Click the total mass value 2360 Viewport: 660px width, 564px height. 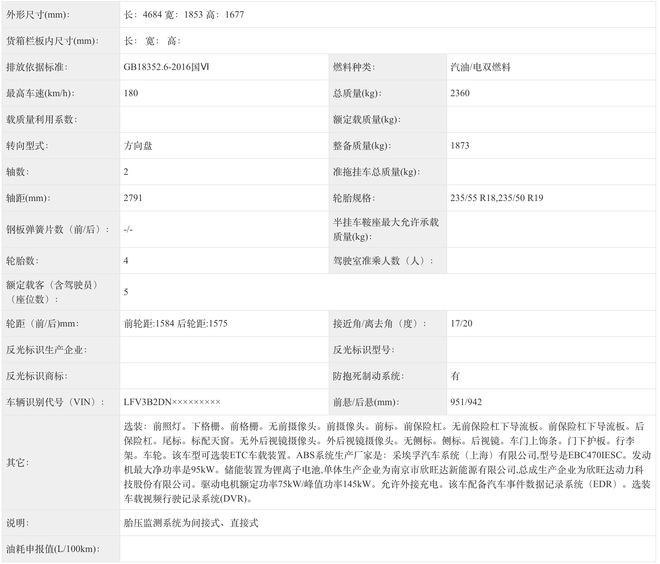(x=461, y=93)
